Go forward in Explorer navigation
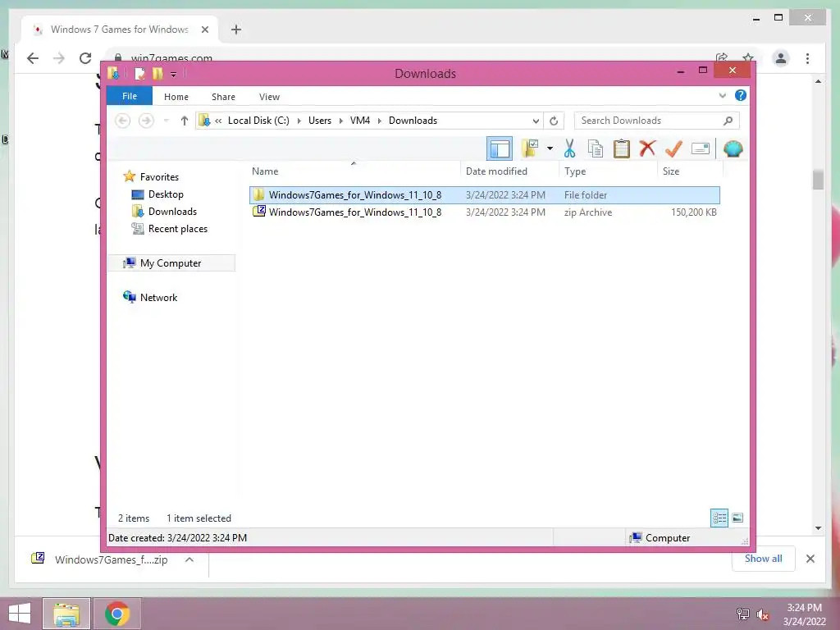The height and width of the screenshot is (630, 840). coord(146,121)
